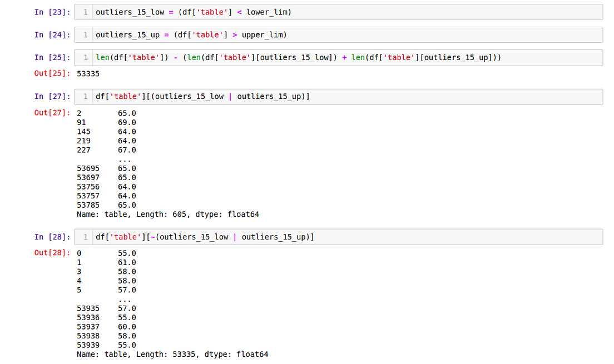Click the Out[28] prompt label

pyautogui.click(x=51, y=253)
